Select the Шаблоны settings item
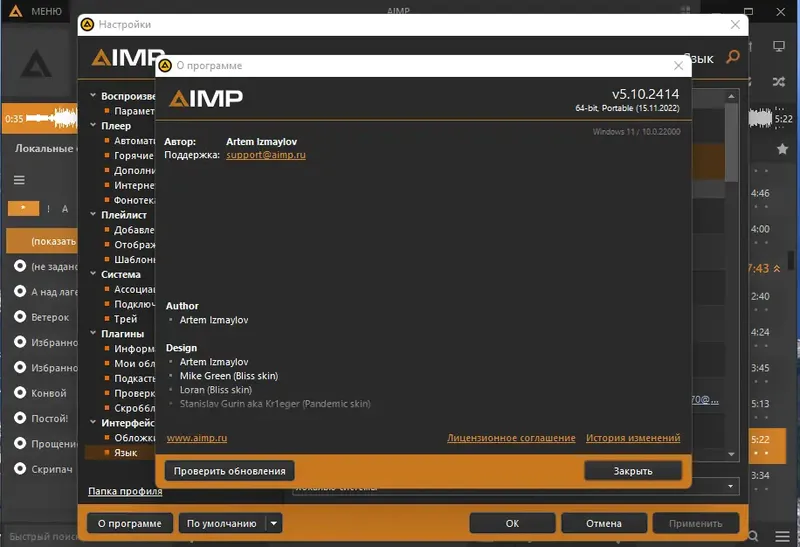This screenshot has width=800, height=547. pyautogui.click(x=135, y=259)
